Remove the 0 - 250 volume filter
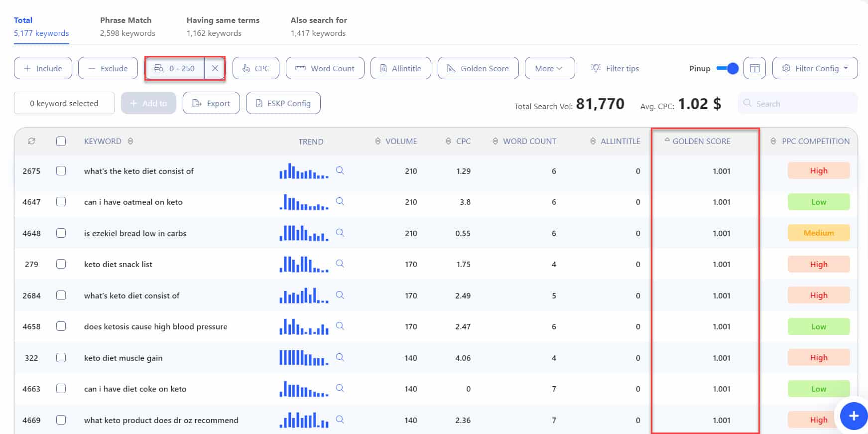 tap(215, 68)
